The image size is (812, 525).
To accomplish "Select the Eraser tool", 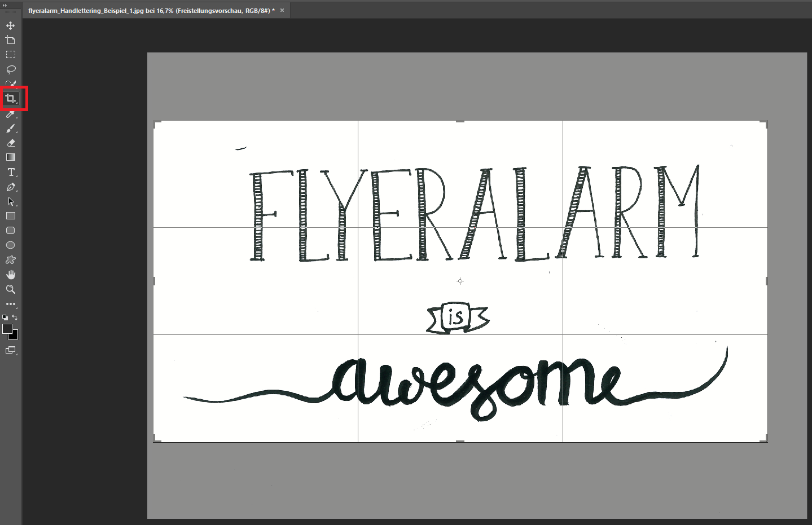I will 10,143.
